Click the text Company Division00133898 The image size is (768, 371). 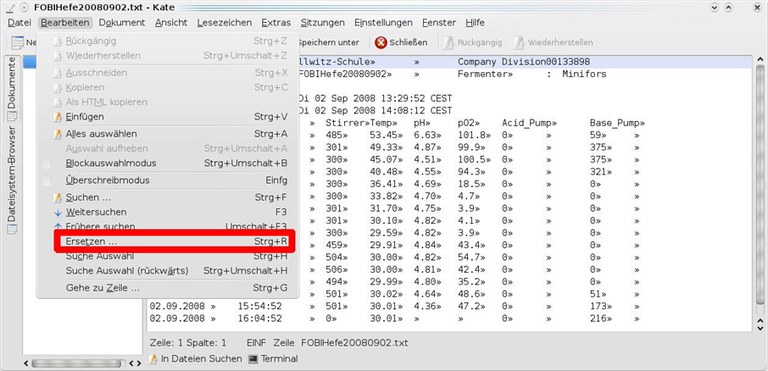(x=524, y=62)
